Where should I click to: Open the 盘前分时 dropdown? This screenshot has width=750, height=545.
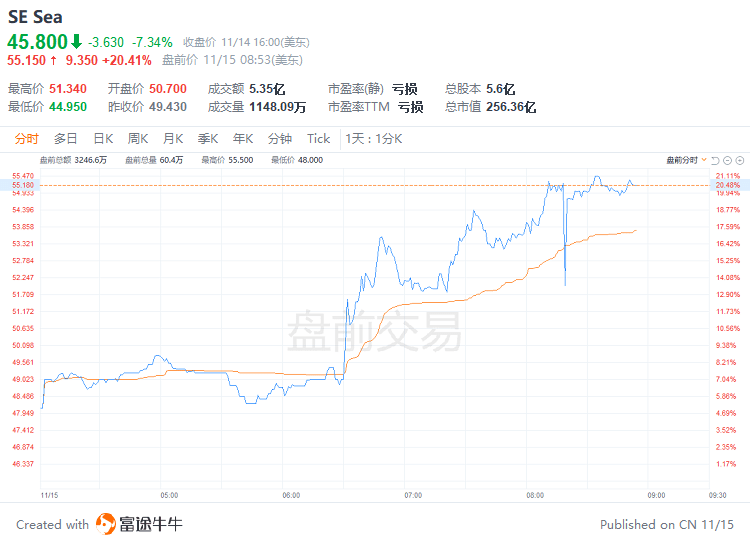(686, 160)
